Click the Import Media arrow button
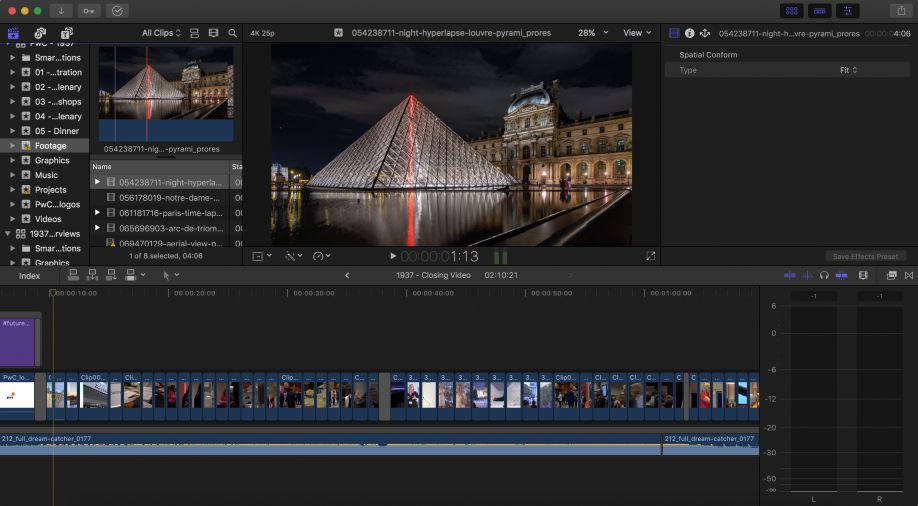This screenshot has height=506, width=918. coord(63,10)
